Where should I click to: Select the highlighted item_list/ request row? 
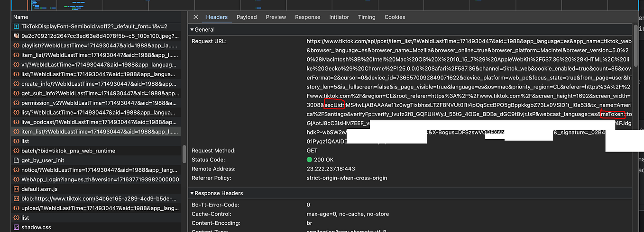[96, 132]
